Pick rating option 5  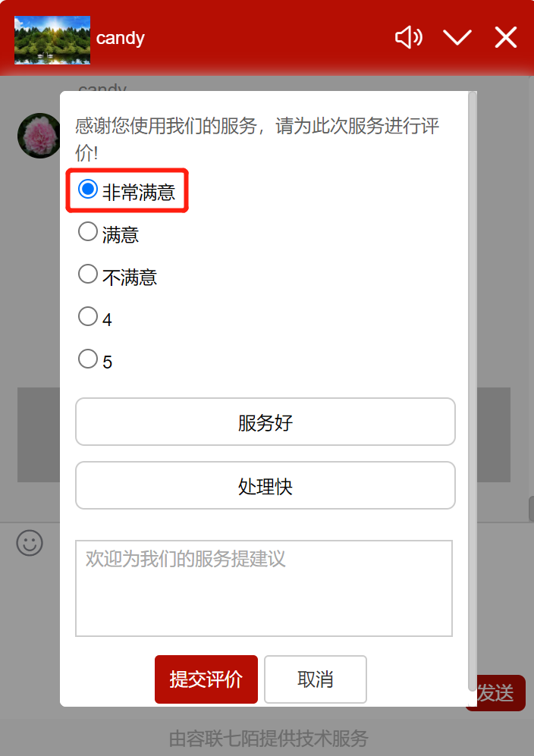point(88,359)
